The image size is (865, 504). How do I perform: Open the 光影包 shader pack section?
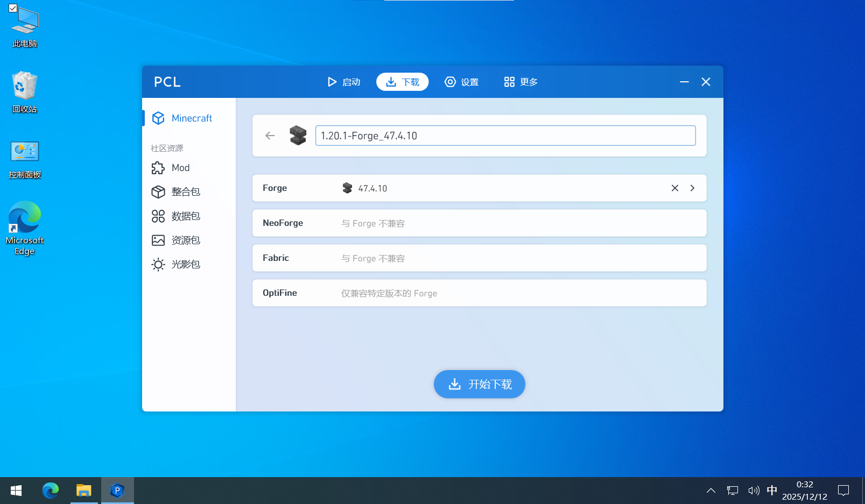[185, 265]
